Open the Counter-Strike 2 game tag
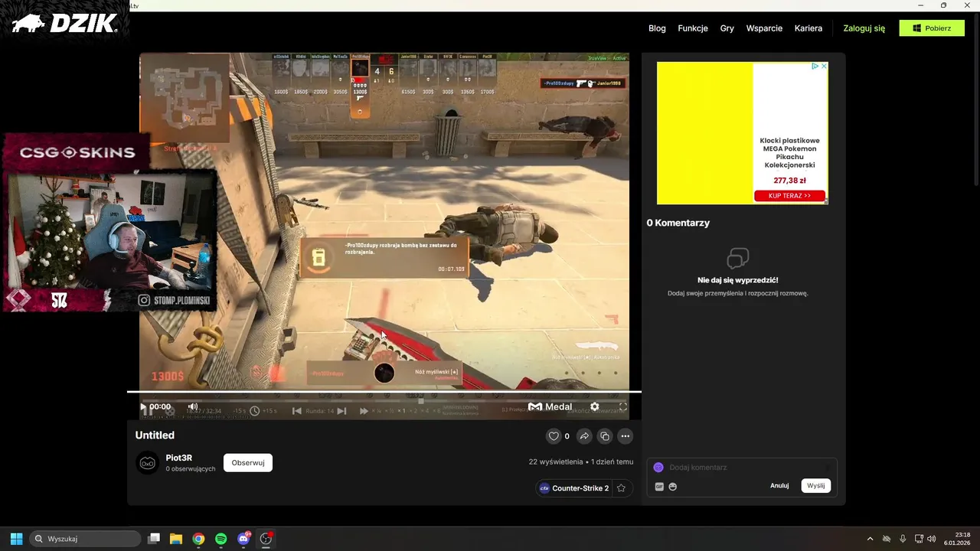 (x=574, y=488)
